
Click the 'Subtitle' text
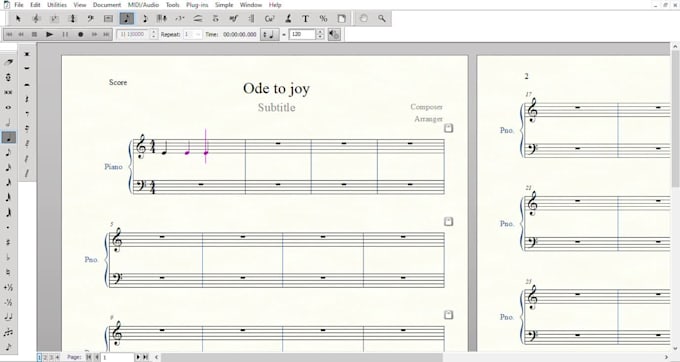[x=276, y=107]
